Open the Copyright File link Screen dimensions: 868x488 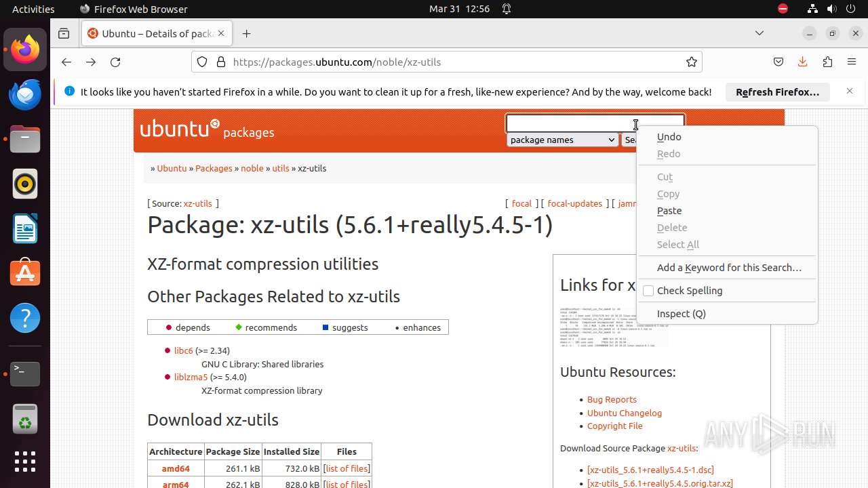(x=615, y=426)
